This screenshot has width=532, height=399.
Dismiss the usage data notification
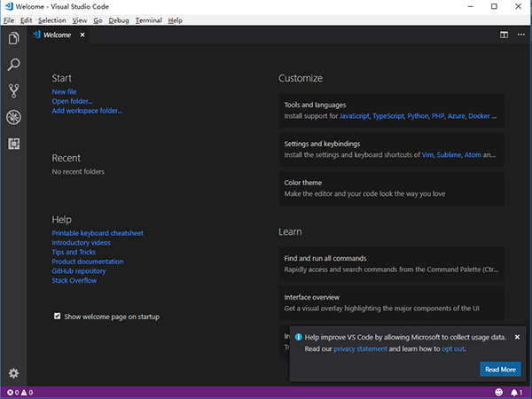coord(517,337)
